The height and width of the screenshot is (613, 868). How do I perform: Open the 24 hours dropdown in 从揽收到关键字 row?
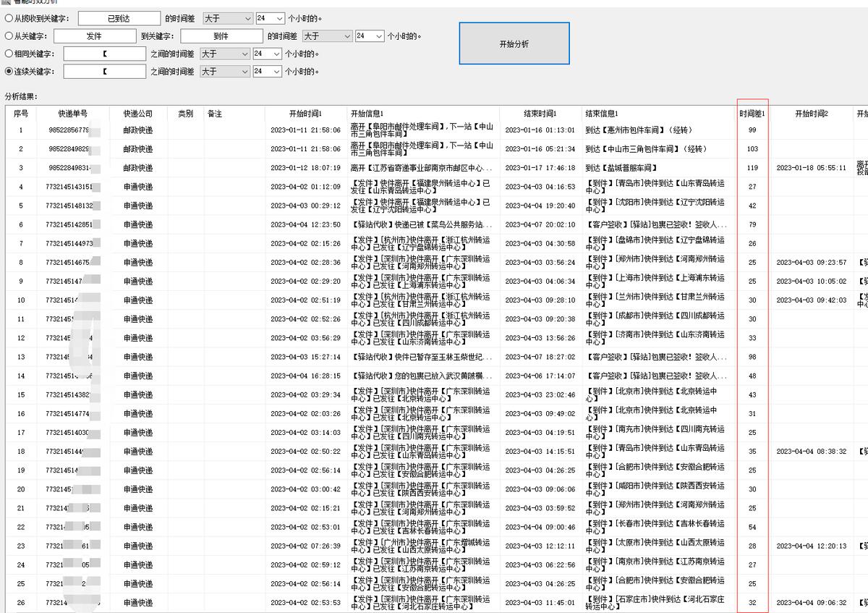[x=269, y=18]
